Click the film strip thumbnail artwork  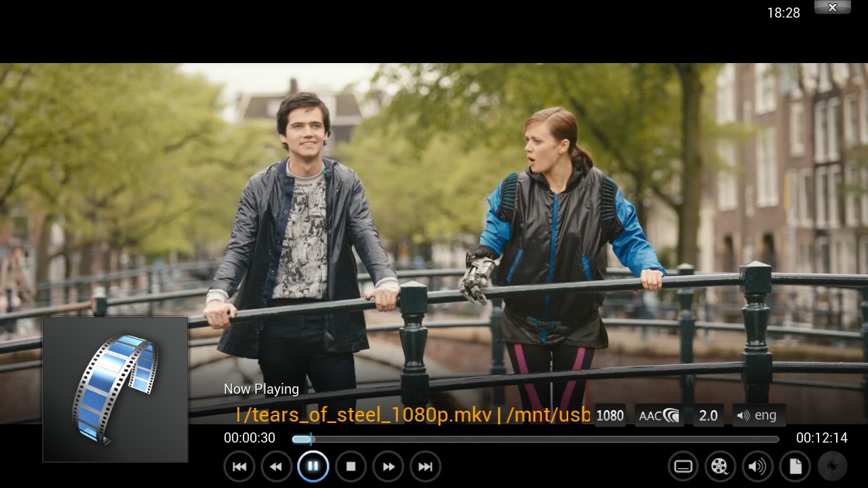click(x=115, y=390)
